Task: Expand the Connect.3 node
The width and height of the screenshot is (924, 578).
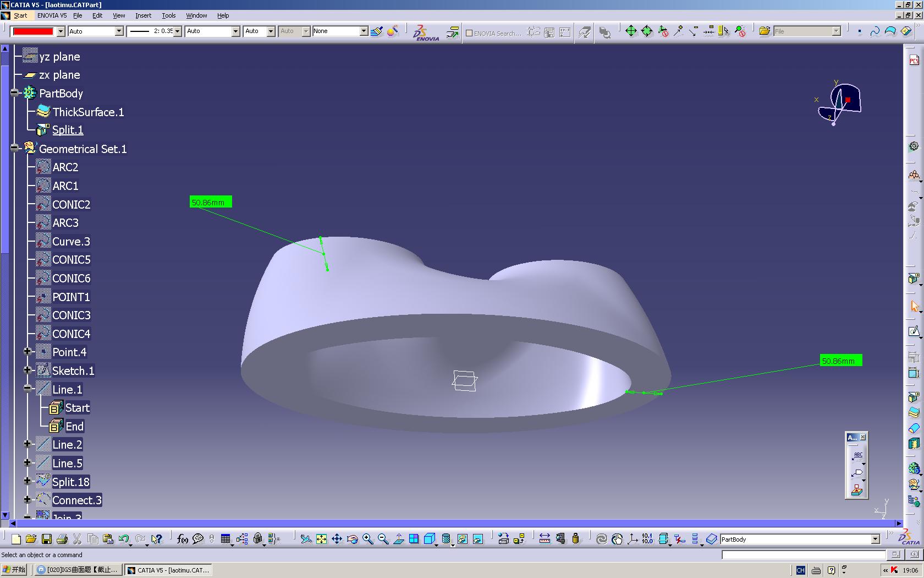Action: click(28, 499)
